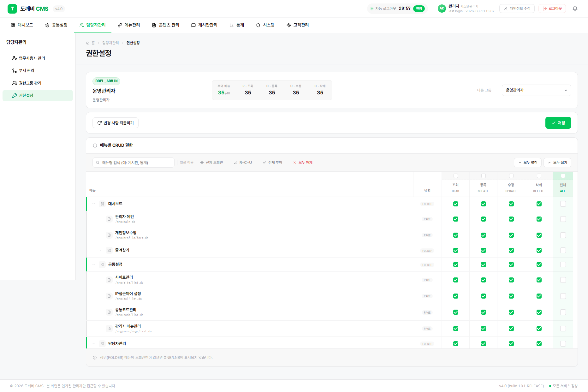Screen dimensions: 588x392
Task: Click the key icon of 권한설정
Action: point(15,95)
